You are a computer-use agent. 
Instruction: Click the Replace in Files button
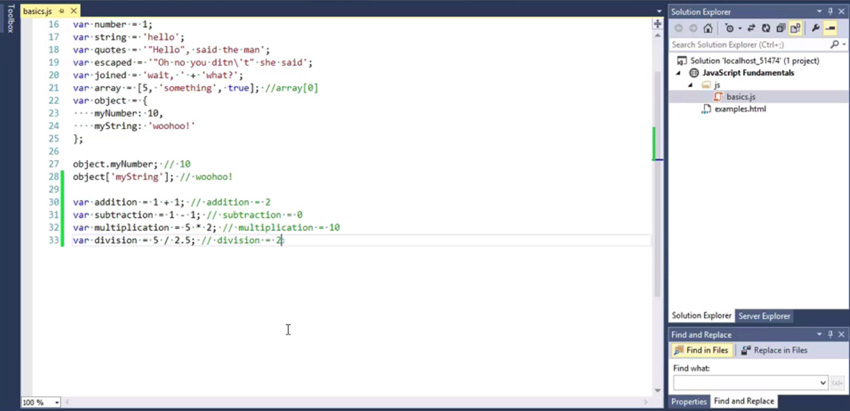click(x=774, y=351)
